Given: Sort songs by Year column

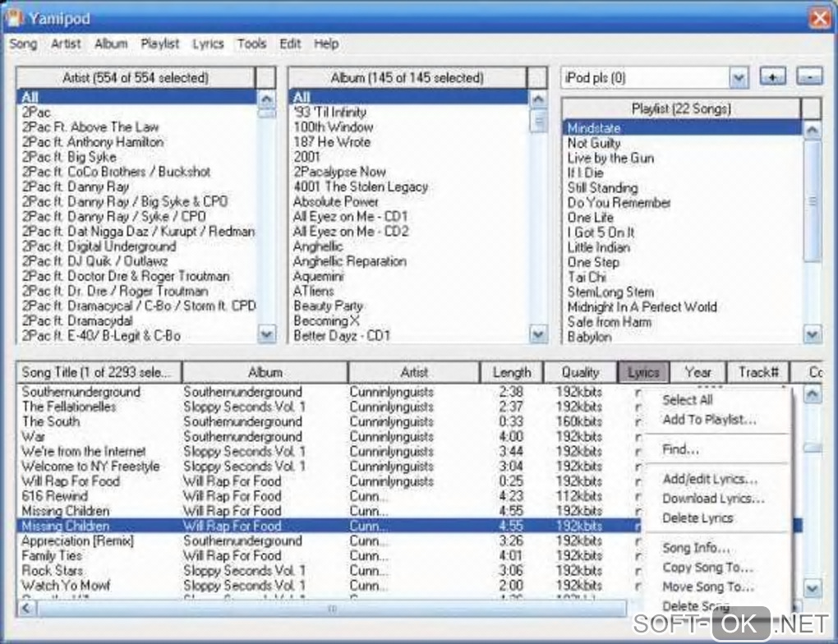Looking at the screenshot, I should (x=698, y=372).
